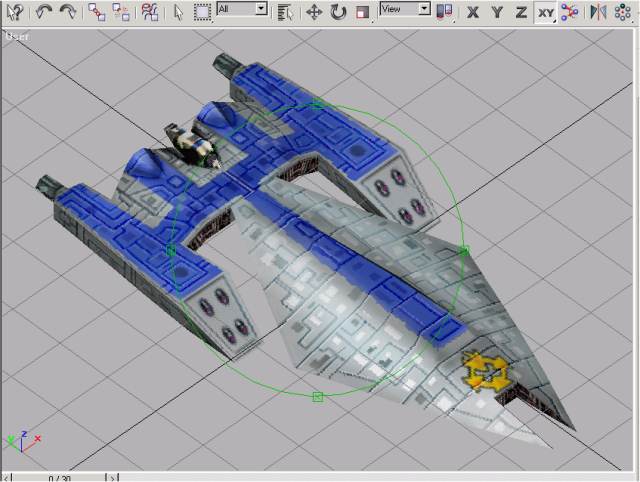Click the Redo arrow

(68, 12)
